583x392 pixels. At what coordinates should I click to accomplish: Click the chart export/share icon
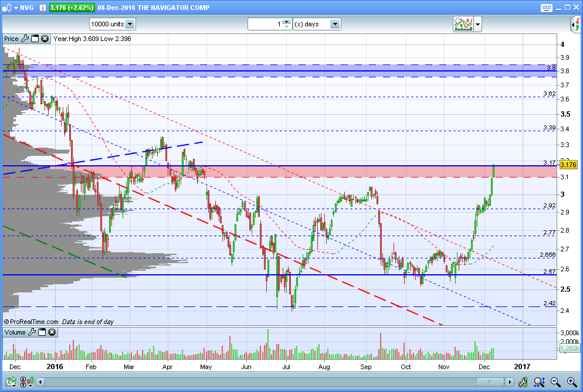coord(11,381)
